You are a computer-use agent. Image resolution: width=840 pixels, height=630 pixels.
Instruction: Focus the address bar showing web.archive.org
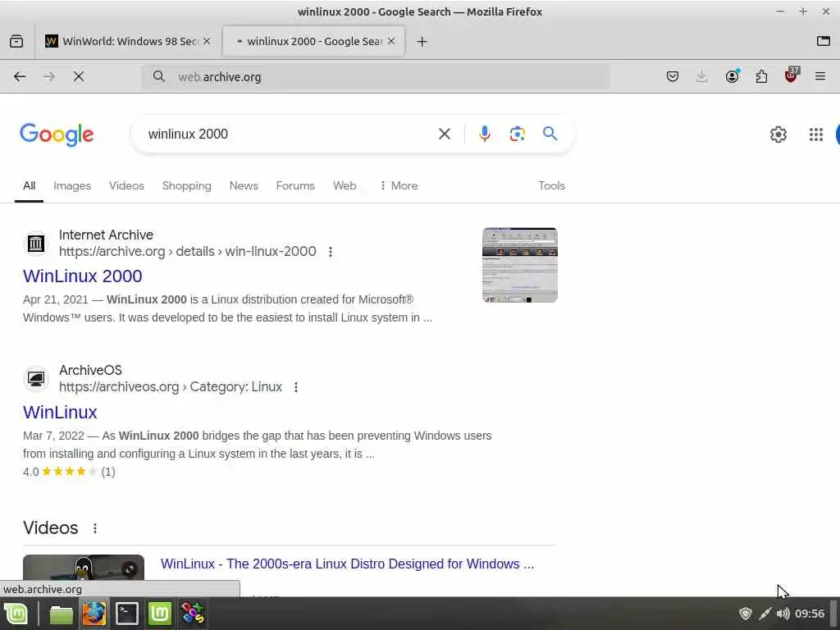(375, 76)
